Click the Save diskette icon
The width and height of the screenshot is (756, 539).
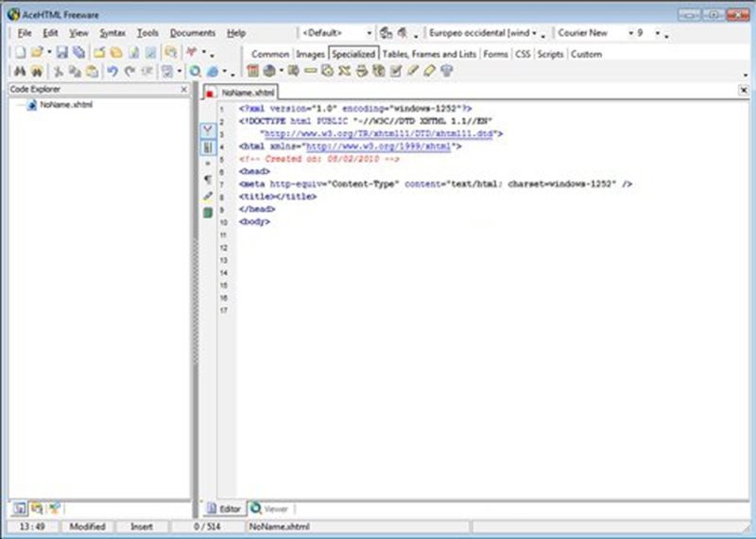click(x=61, y=52)
